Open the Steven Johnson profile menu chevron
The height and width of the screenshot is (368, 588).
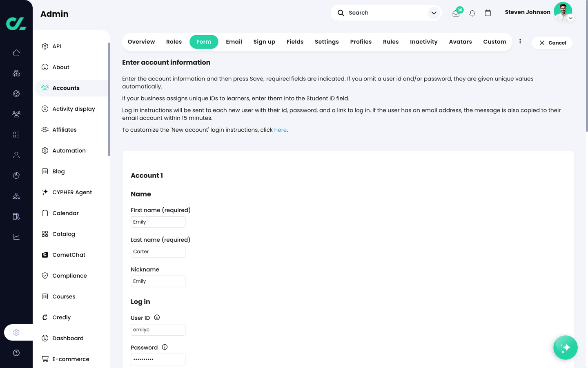click(570, 18)
